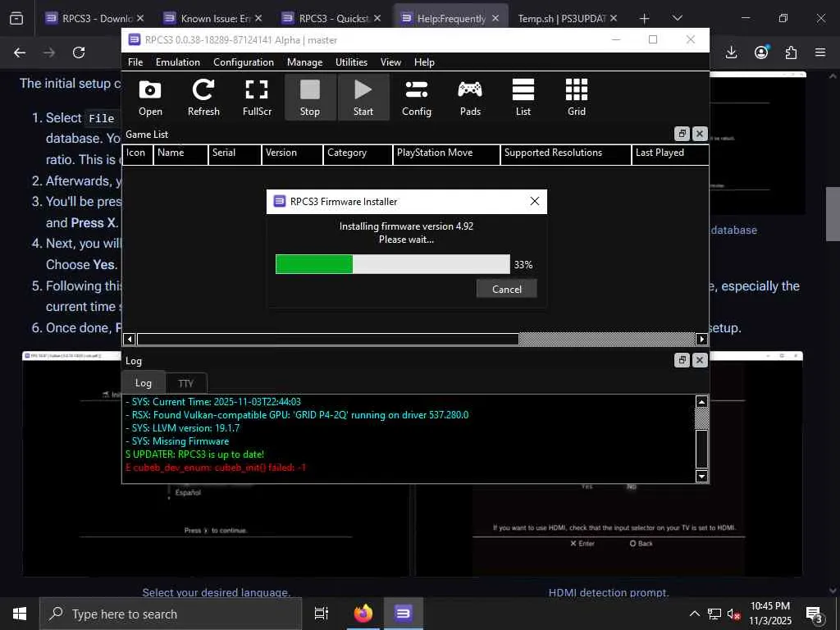Open the browser application menu
This screenshot has width=840, height=630.
[x=820, y=52]
